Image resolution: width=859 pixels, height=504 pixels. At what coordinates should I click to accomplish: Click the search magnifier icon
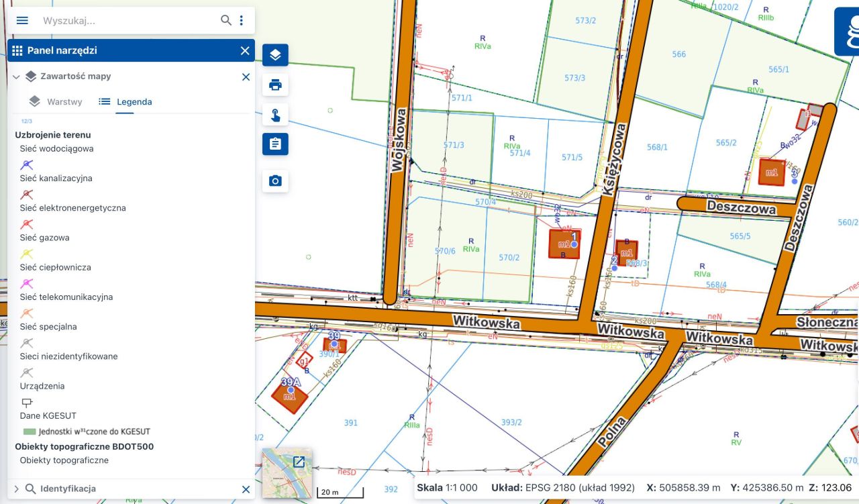[226, 20]
